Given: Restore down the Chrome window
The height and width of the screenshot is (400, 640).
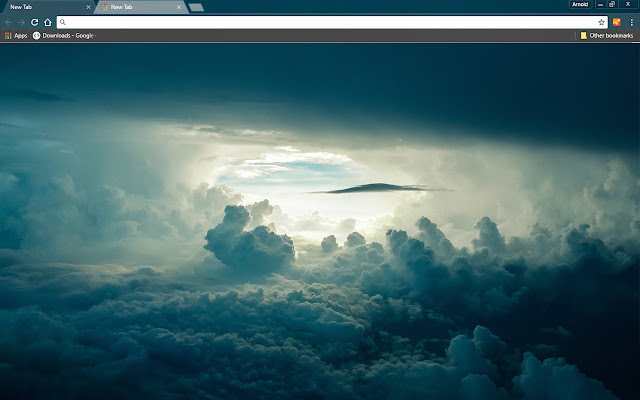Looking at the screenshot, I should tap(612, 4).
